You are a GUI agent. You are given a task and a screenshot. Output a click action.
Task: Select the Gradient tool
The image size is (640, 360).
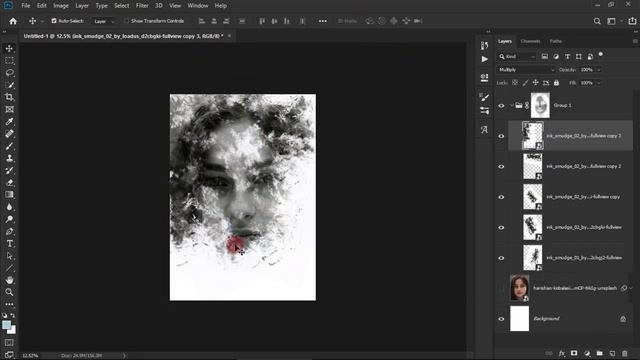[9, 195]
